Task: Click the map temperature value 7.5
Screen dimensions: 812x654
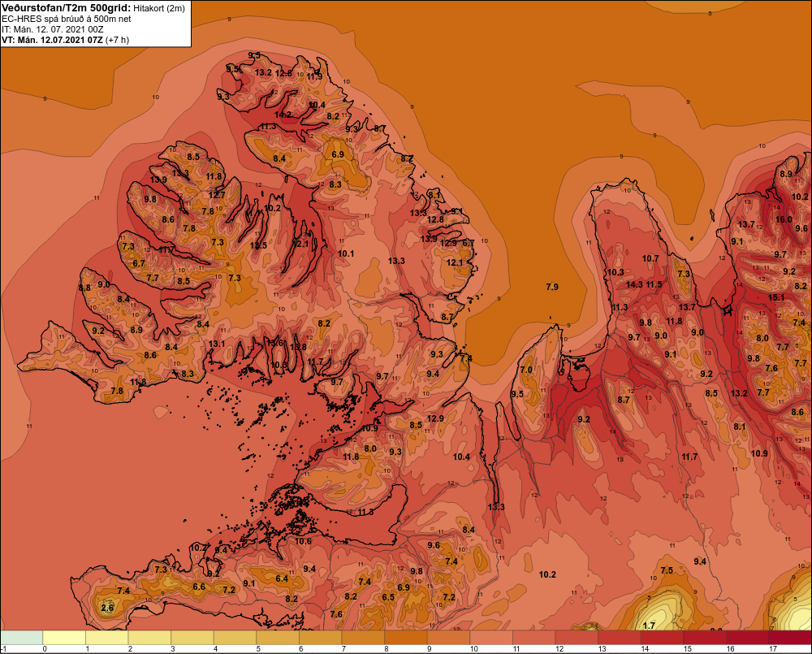Action: [x=667, y=570]
